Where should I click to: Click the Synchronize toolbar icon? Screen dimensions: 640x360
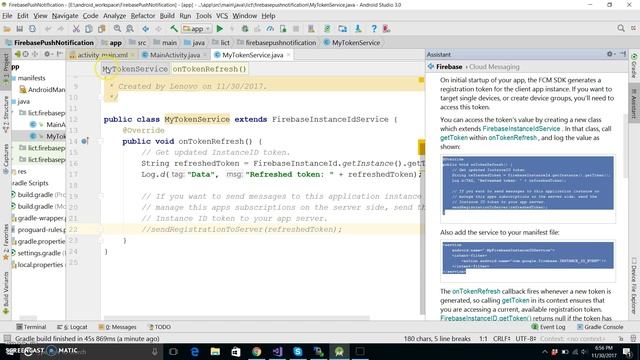32,29
